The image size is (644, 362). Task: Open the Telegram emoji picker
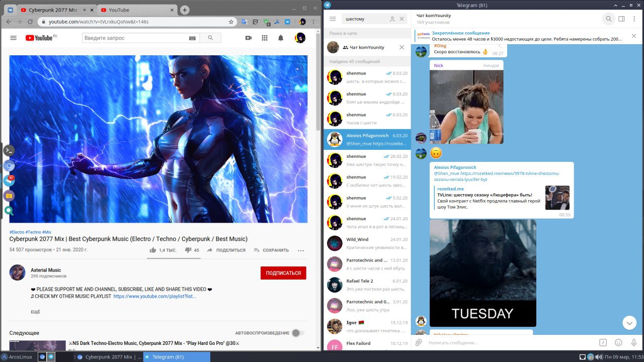point(618,342)
